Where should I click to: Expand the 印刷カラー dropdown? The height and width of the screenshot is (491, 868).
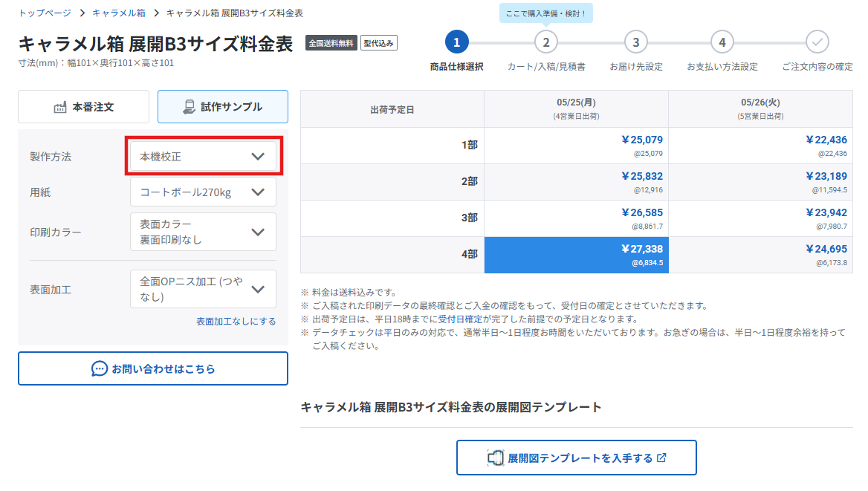click(203, 232)
